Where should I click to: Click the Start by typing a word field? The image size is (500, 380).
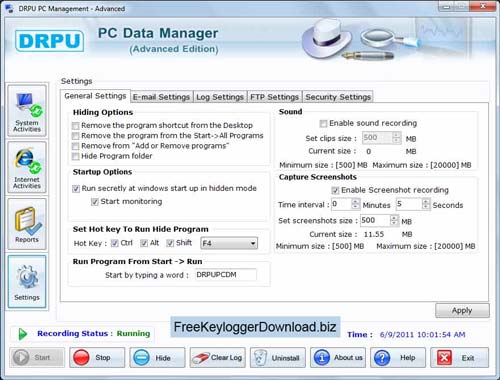[x=226, y=275]
